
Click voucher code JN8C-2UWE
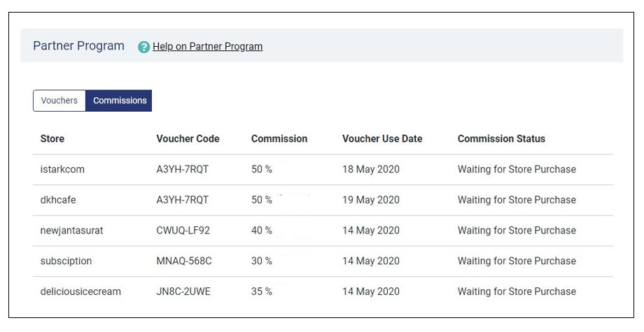[x=183, y=291]
